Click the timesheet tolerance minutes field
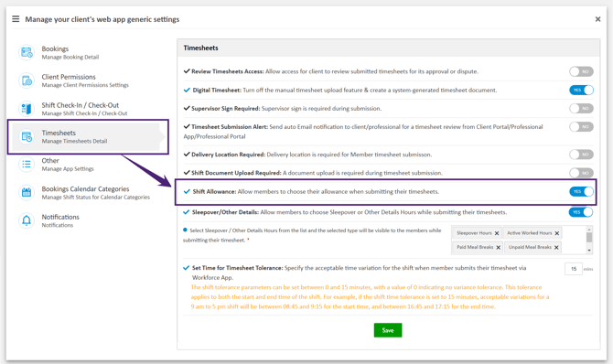Viewport: 613px width, 364px height. tap(574, 269)
